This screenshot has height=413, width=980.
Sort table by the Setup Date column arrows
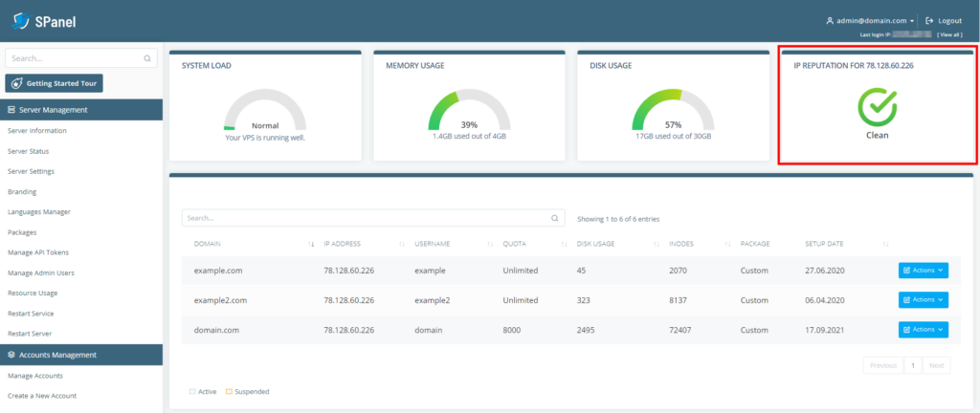tap(885, 244)
